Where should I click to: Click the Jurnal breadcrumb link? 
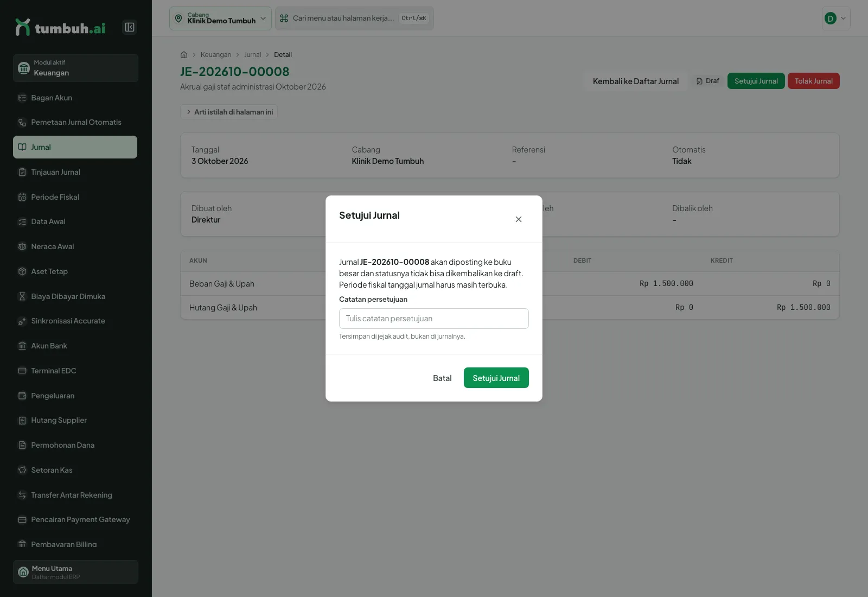(x=252, y=55)
